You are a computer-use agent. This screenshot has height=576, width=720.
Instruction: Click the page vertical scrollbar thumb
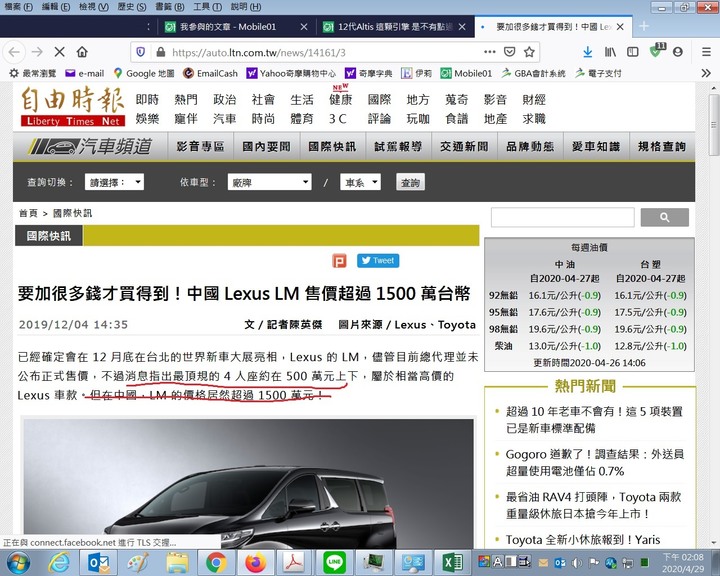click(x=714, y=124)
